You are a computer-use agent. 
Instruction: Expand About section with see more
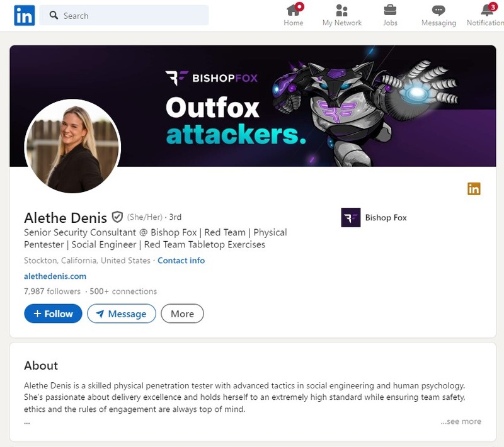tap(461, 421)
